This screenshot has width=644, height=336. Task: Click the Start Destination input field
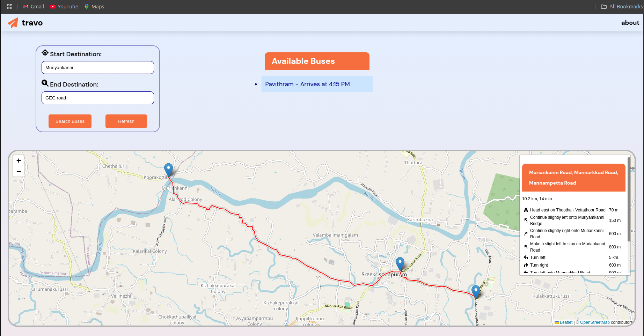pos(98,68)
